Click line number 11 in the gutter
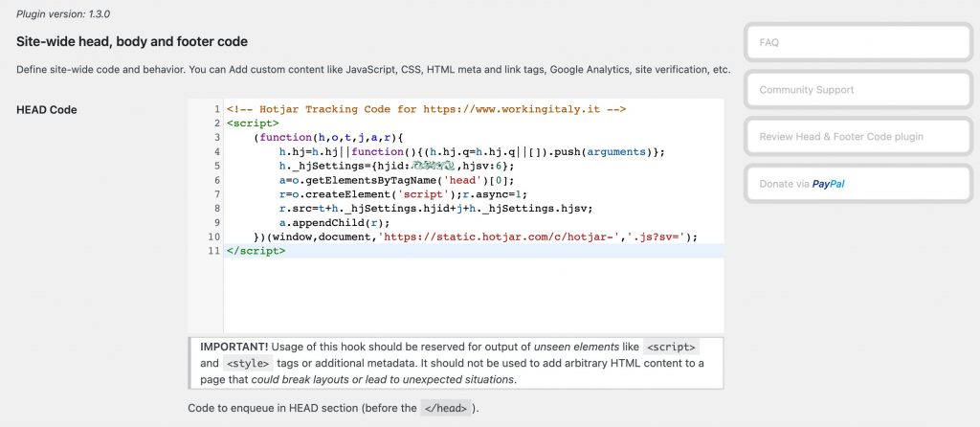Viewport: 980px width, 427px height. 213,252
